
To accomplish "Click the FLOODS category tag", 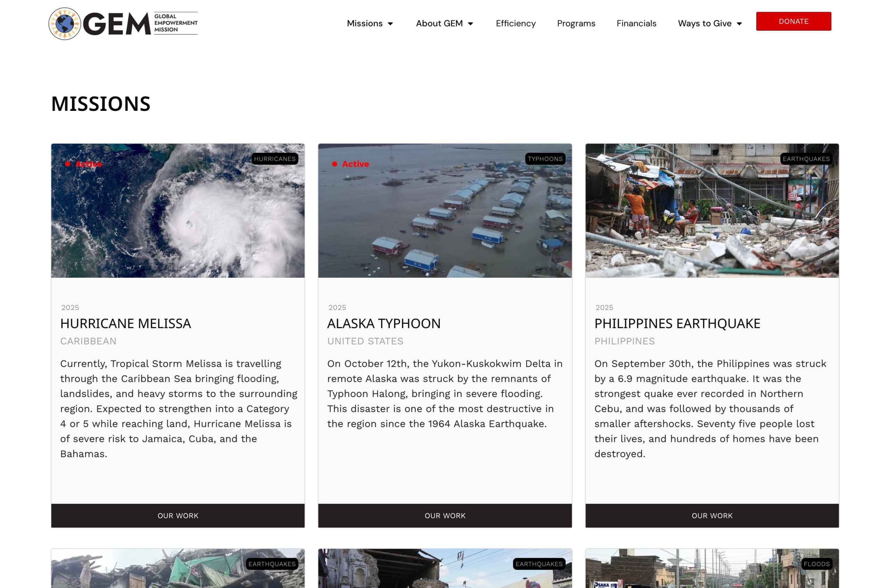I will pos(816,564).
